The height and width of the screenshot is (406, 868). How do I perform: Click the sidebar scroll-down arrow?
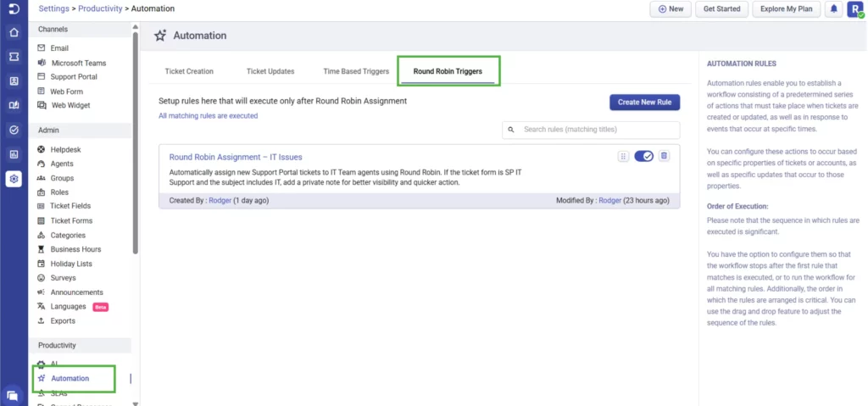point(136,403)
